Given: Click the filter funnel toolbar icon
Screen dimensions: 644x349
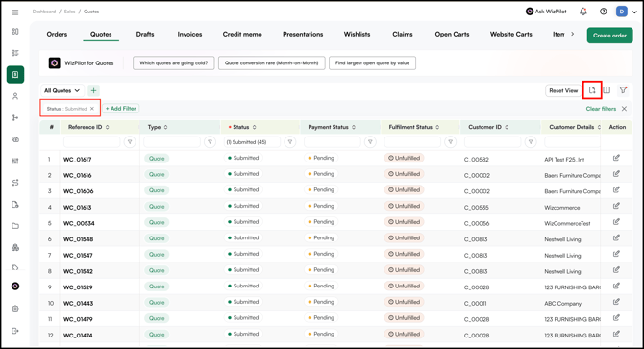Looking at the screenshot, I should click(623, 90).
